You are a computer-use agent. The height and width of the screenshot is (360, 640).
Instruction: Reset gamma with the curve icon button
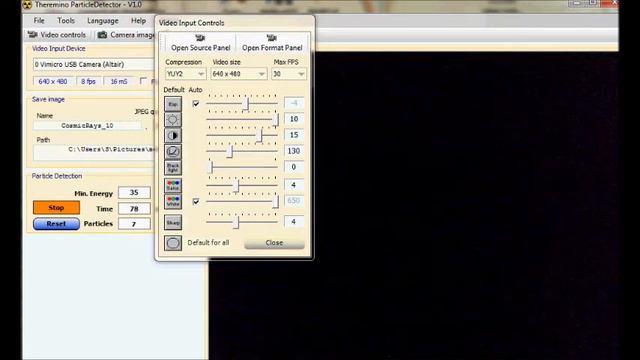pyautogui.click(x=173, y=151)
